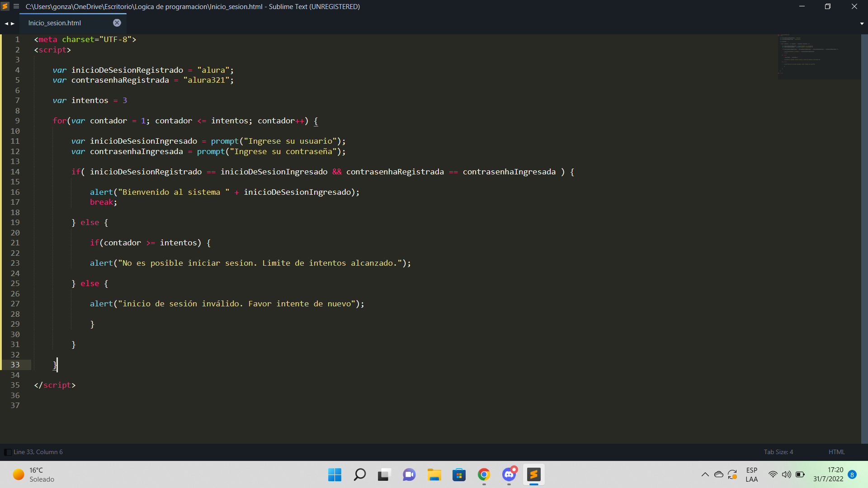The image size is (868, 488).
Task: Click "Bienvenido al sistema" alert string
Action: tap(174, 192)
